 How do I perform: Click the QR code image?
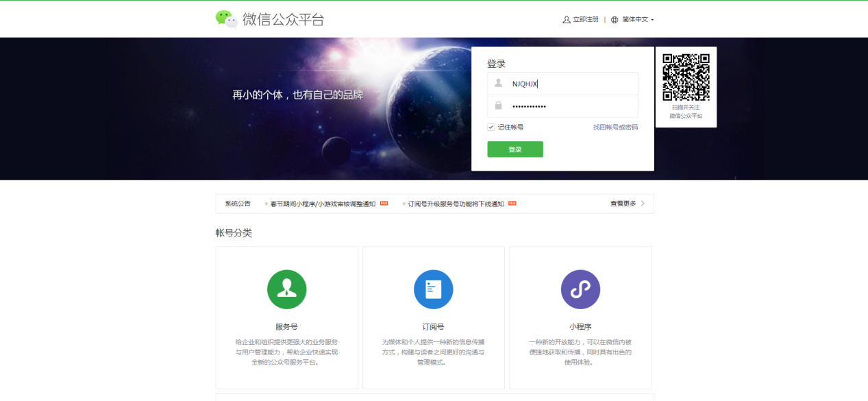coord(686,77)
